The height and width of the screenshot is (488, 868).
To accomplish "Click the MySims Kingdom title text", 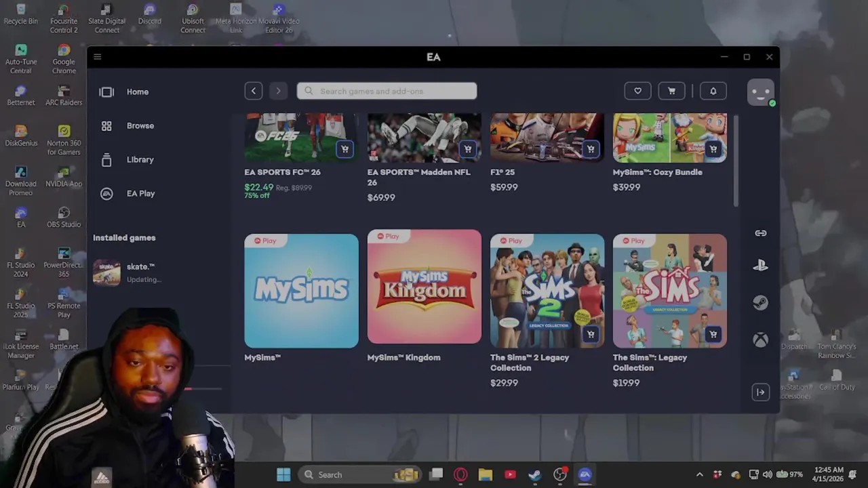I will (403, 357).
